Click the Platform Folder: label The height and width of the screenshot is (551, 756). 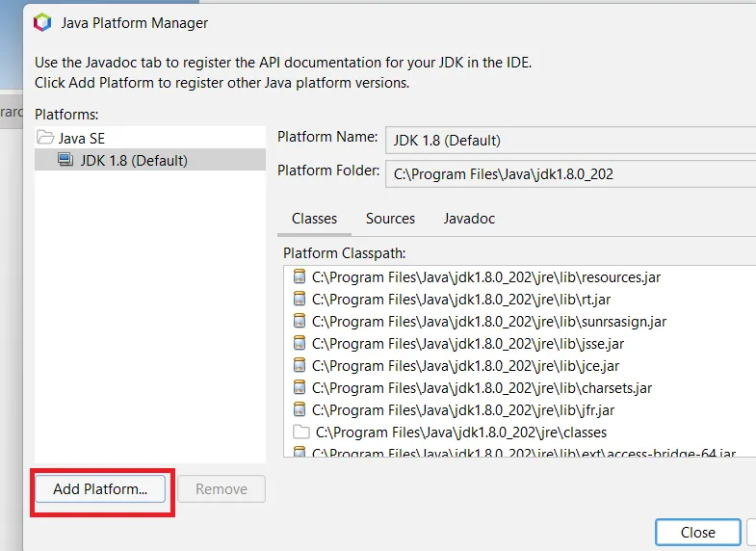(x=328, y=171)
